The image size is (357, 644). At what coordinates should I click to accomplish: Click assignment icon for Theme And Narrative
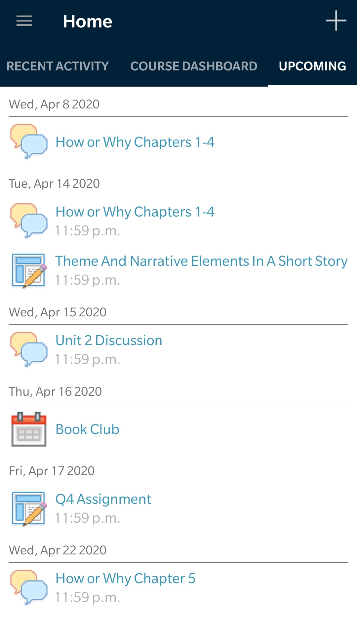[29, 270]
